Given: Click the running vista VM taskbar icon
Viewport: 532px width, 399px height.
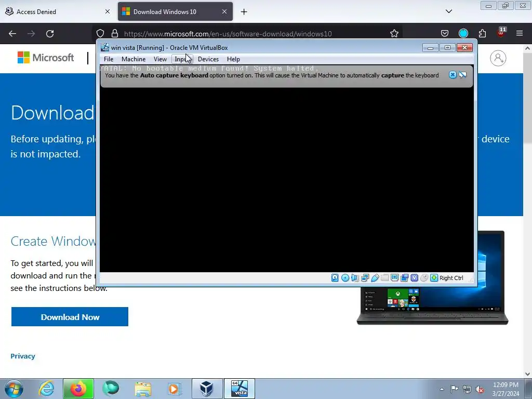Looking at the screenshot, I should click(239, 389).
